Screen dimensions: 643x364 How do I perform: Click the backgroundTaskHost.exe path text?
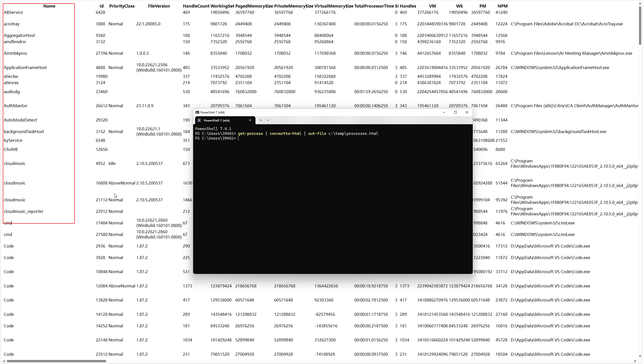[558, 132]
